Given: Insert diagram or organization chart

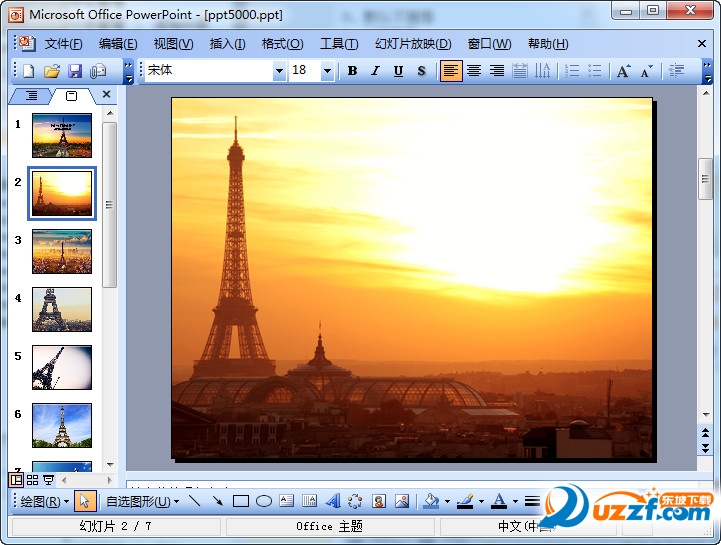Looking at the screenshot, I should (355, 501).
